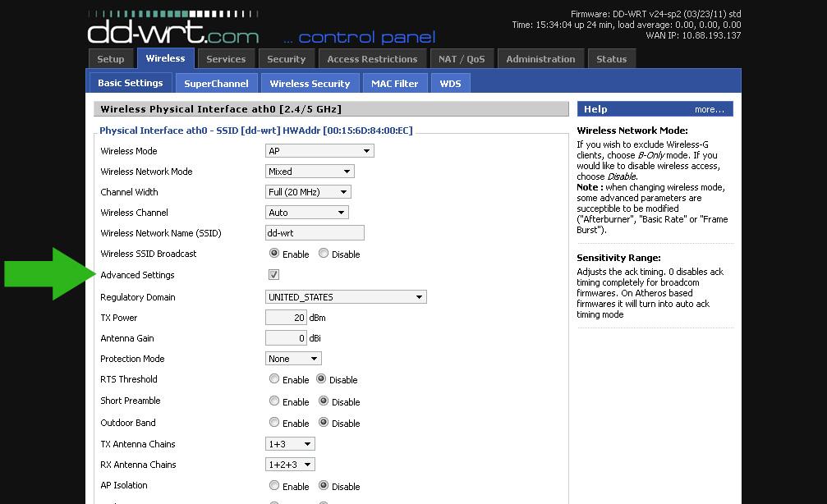This screenshot has height=504, width=827.
Task: Open the Status tab
Action: pyautogui.click(x=612, y=59)
